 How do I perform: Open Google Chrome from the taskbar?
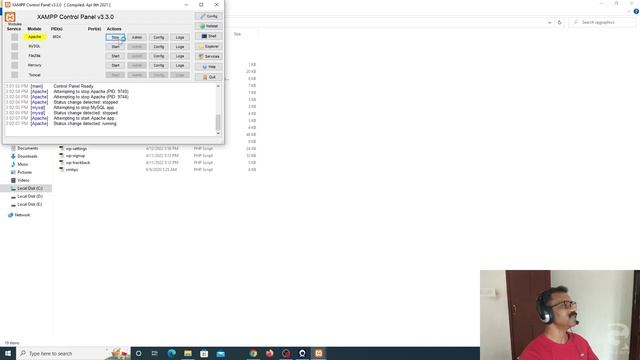253,353
